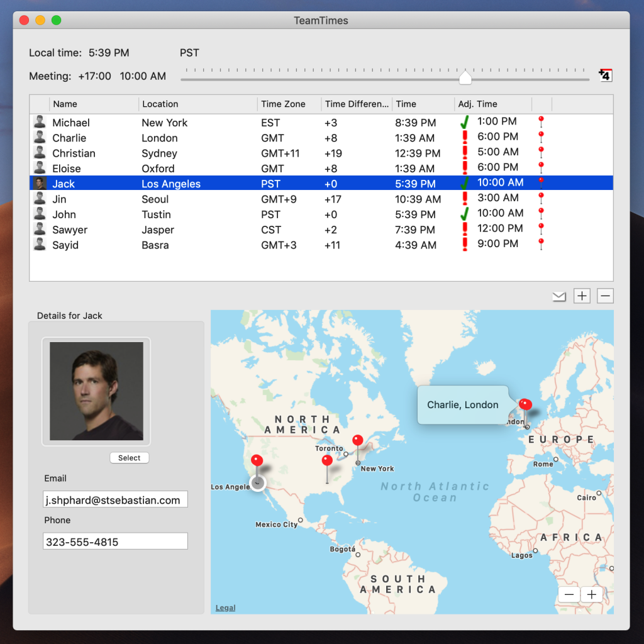
Task: Click Charlie's avatar icon
Action: [40, 137]
